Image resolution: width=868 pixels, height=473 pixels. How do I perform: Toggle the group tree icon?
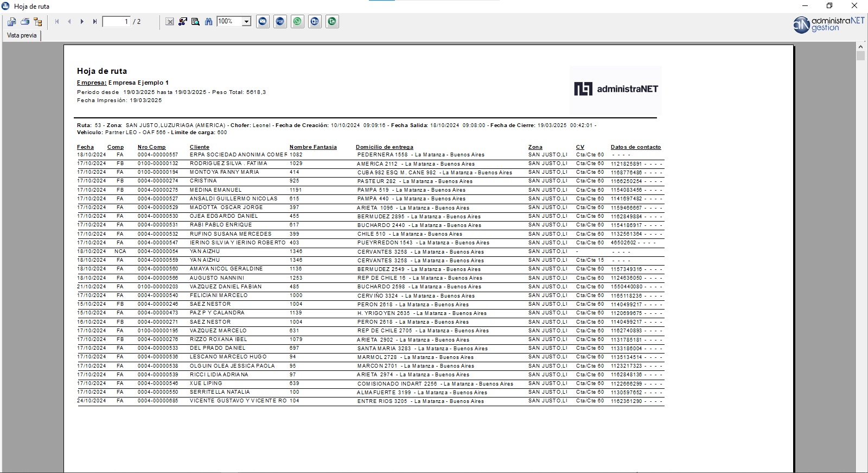click(x=37, y=22)
